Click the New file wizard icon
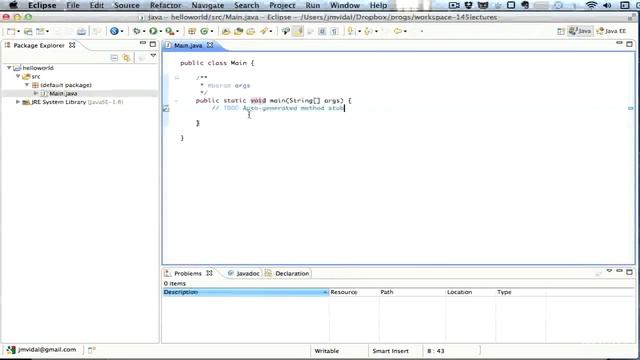Image resolution: width=640 pixels, height=360 pixels. point(11,31)
